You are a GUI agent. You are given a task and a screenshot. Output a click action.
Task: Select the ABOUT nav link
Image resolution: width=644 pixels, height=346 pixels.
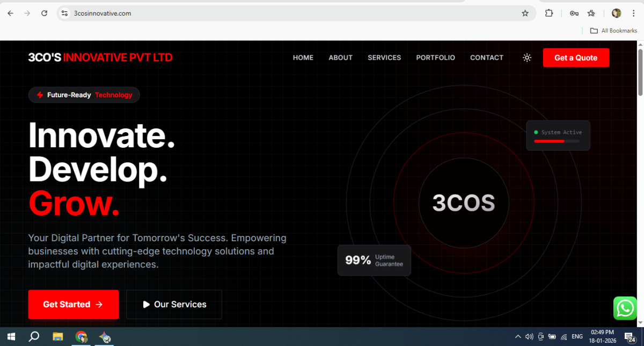[340, 57]
